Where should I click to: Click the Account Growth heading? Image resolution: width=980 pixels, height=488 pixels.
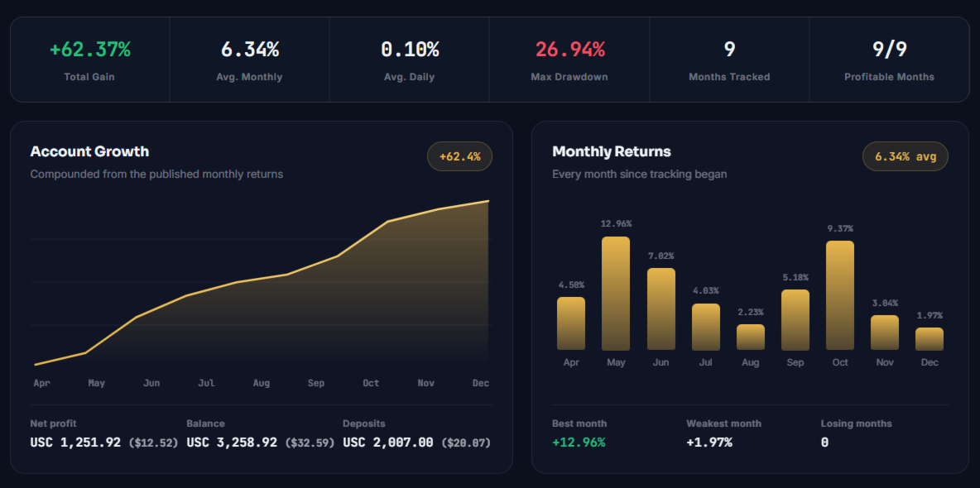pyautogui.click(x=89, y=151)
